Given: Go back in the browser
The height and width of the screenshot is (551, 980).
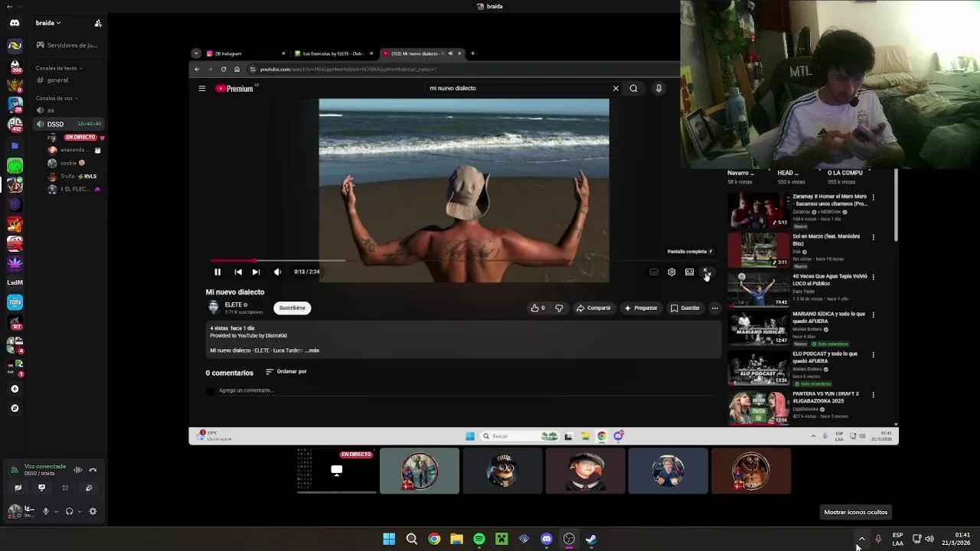Looking at the screenshot, I should (197, 69).
